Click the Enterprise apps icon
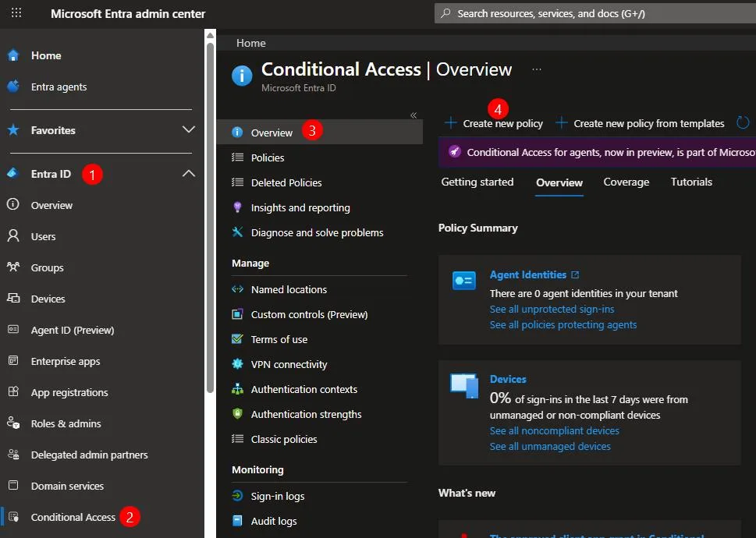 (x=13, y=361)
